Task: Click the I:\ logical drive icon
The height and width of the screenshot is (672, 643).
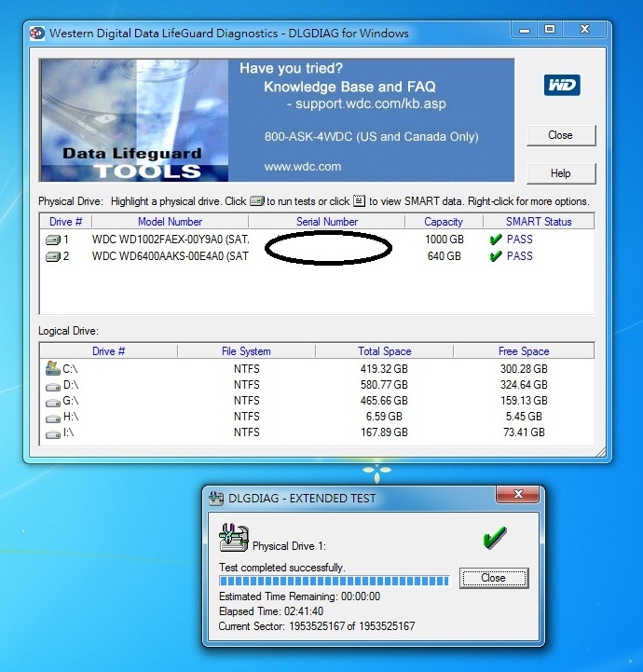Action: 53,434
